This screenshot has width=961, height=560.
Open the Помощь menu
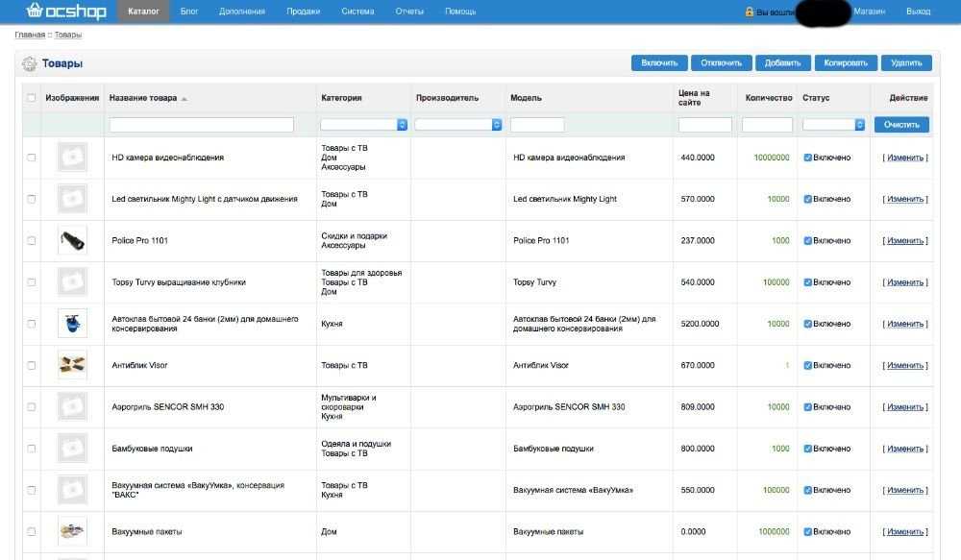coord(460,12)
